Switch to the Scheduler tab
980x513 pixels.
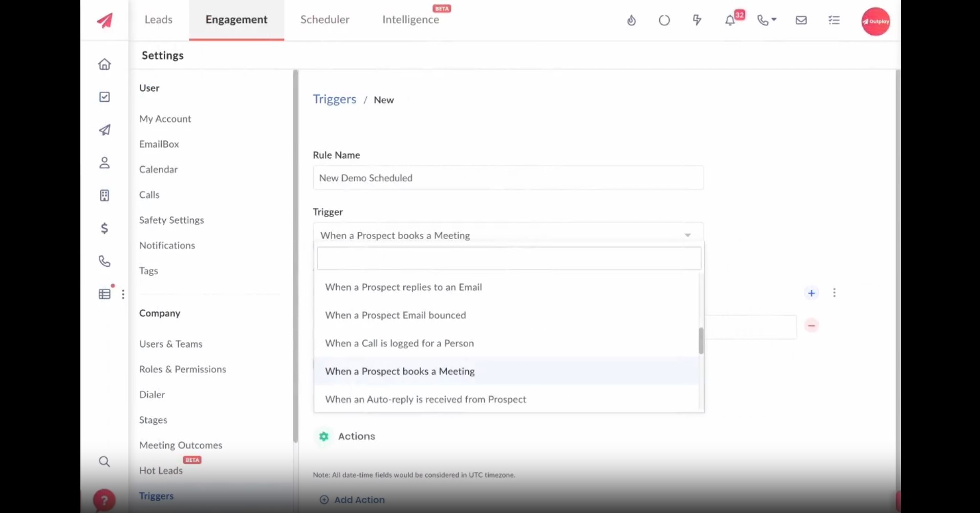click(325, 20)
